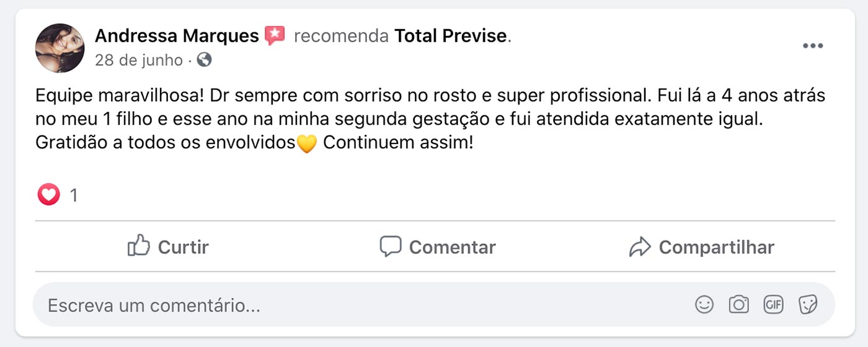Open Andressa Marques profile name link
Screen dimensions: 868x347
click(177, 36)
